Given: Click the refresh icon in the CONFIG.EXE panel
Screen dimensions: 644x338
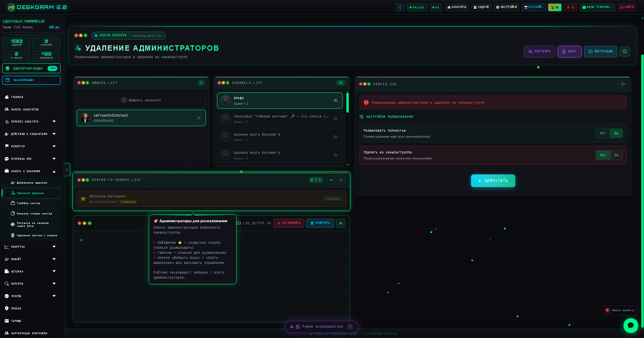Looking at the screenshot, I should tap(623, 84).
